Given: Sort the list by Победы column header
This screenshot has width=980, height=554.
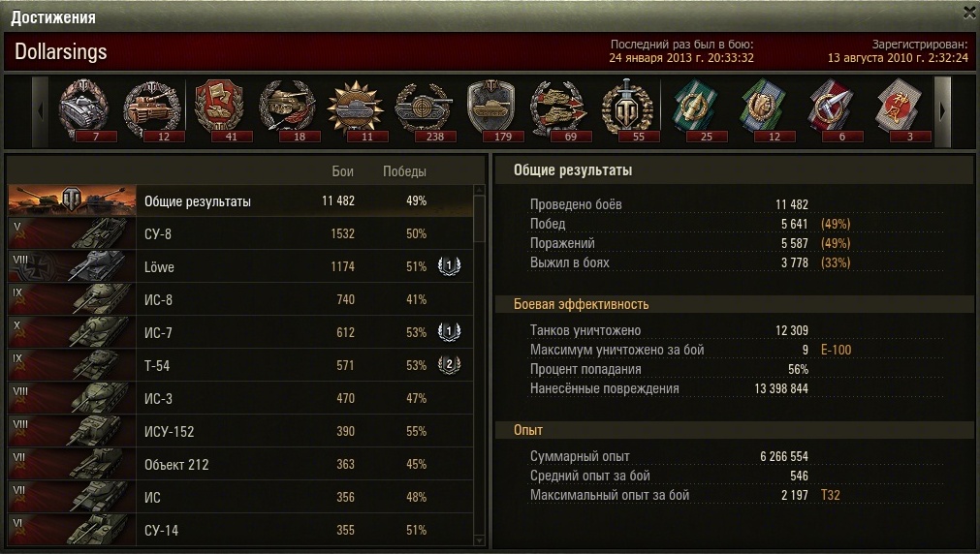Looking at the screenshot, I should [404, 171].
